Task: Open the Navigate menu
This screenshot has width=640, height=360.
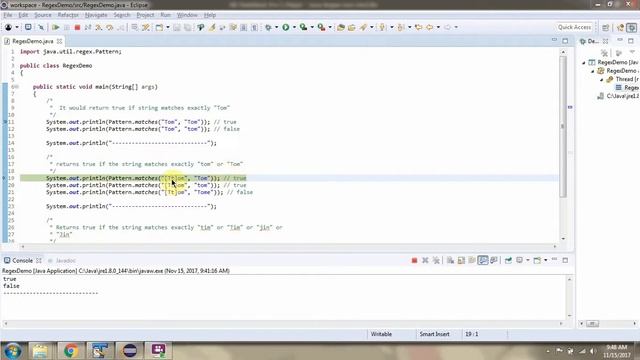Action: 96,15
